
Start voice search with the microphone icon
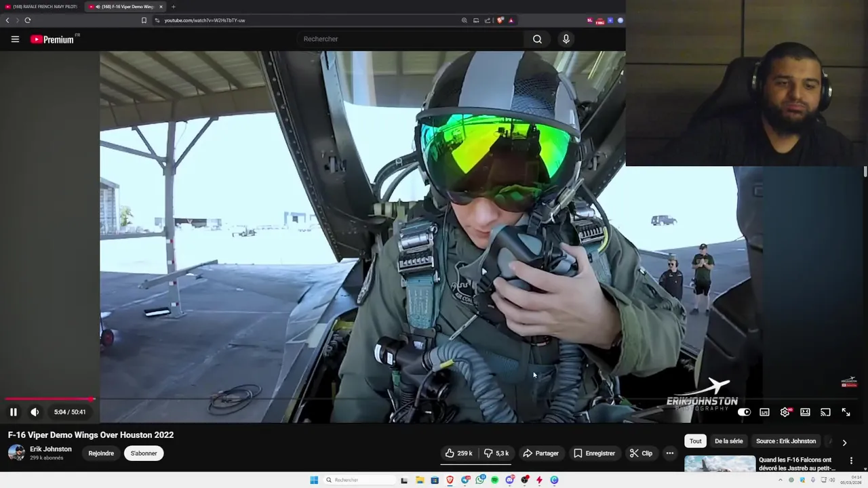coord(566,39)
